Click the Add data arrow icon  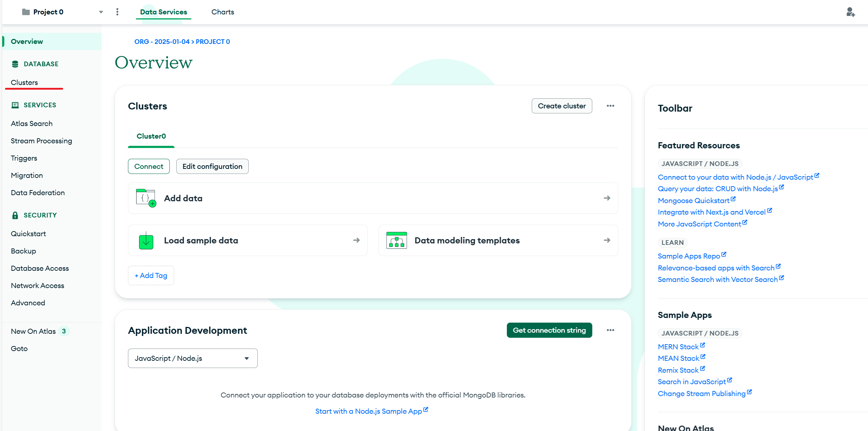(607, 198)
